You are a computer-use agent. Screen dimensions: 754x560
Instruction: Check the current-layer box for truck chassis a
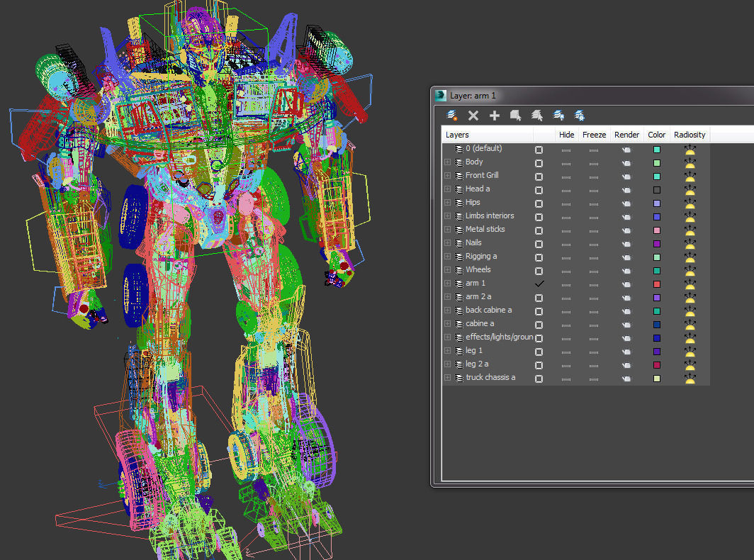click(x=539, y=379)
